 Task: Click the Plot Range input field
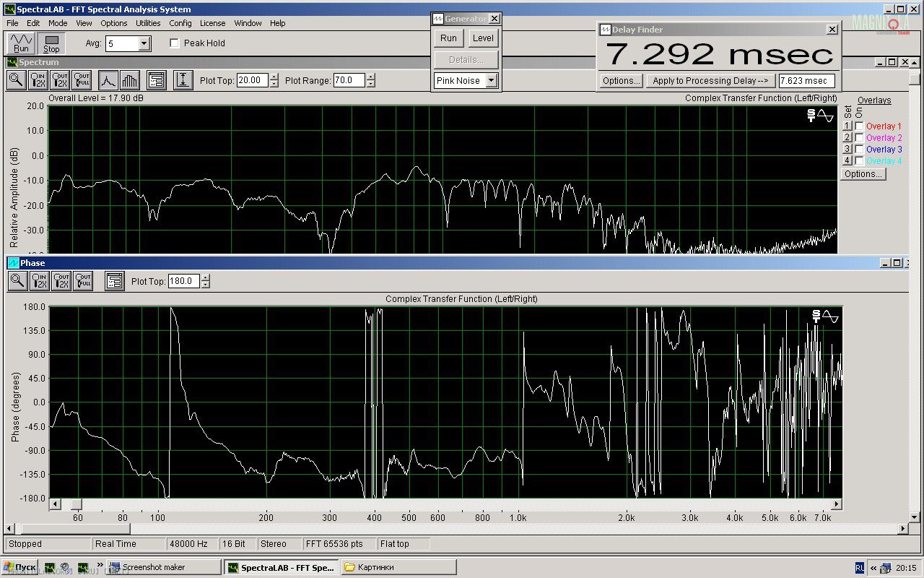pyautogui.click(x=349, y=80)
